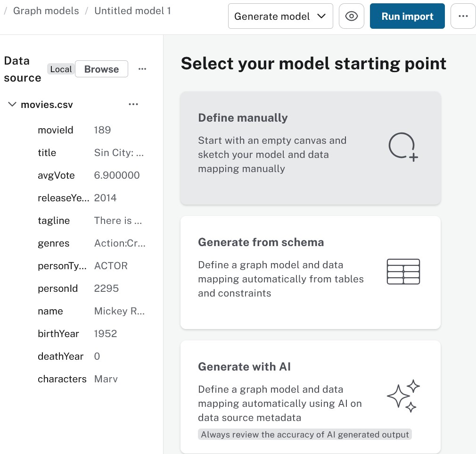This screenshot has height=454, width=476.
Task: Click the Run import button
Action: tap(407, 16)
